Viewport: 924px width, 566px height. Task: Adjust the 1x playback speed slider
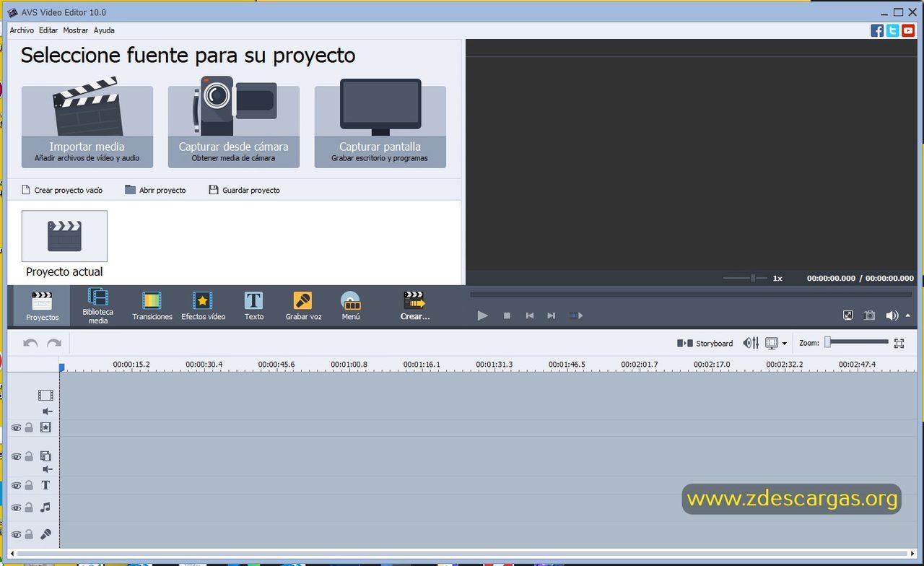coord(745,278)
